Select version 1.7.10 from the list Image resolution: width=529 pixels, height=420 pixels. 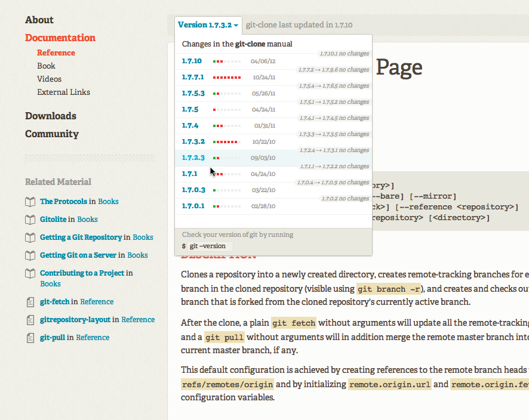click(x=192, y=61)
